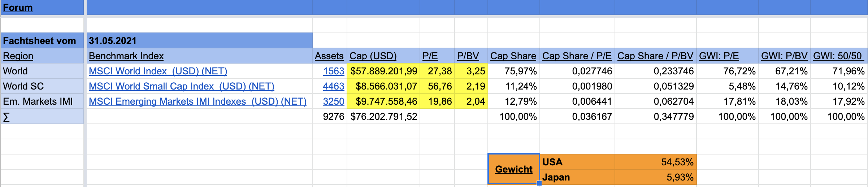Select the yellow $57.889.201,99 cell
This screenshot has height=187, width=868.
[383, 71]
